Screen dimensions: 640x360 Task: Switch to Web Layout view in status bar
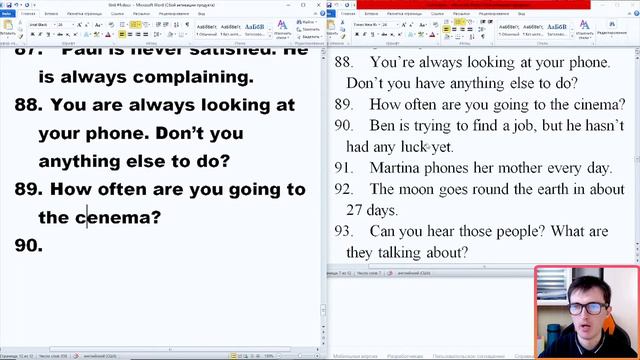(246, 356)
